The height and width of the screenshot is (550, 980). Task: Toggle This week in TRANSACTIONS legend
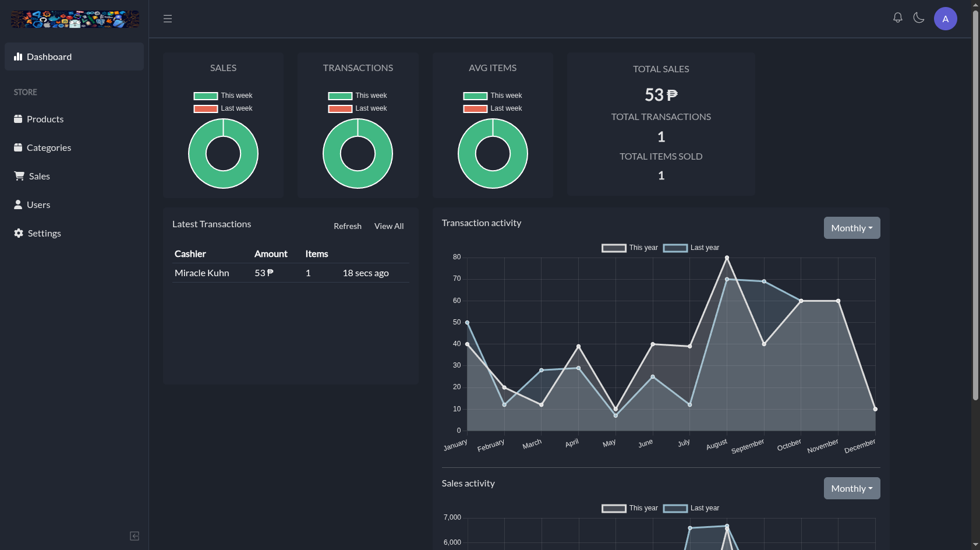tap(358, 96)
